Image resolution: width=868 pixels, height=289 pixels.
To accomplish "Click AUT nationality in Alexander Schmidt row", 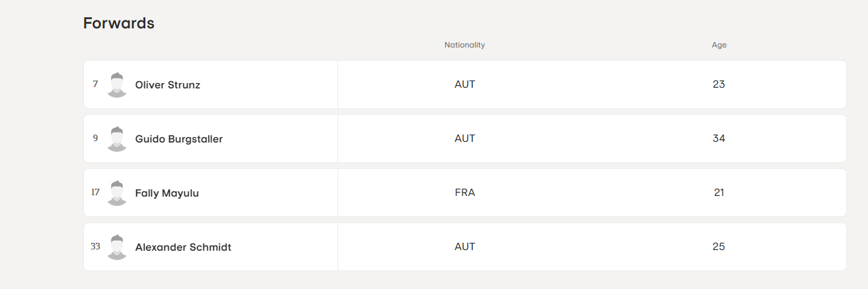I will tap(465, 247).
